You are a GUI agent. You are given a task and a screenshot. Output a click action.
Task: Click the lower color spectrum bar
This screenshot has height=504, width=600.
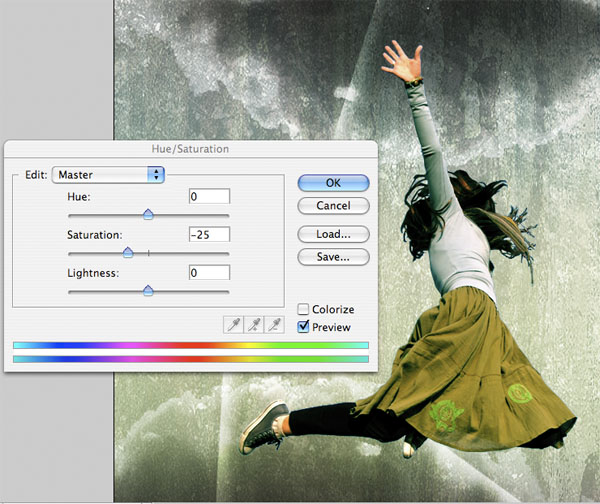tap(191, 359)
